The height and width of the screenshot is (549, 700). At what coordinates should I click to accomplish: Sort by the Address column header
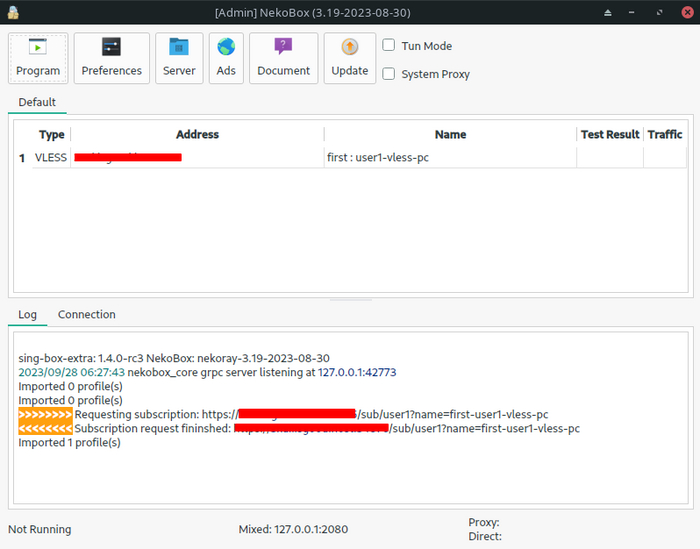(x=197, y=134)
